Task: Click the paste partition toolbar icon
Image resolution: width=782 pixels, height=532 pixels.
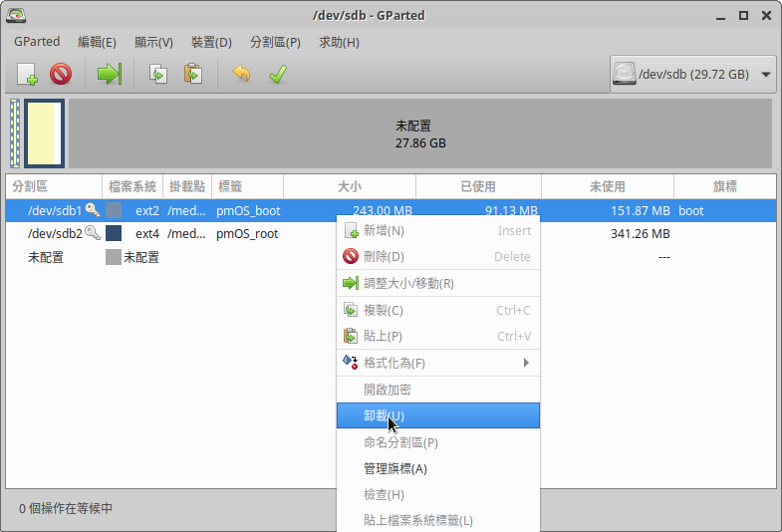Action: click(x=193, y=74)
